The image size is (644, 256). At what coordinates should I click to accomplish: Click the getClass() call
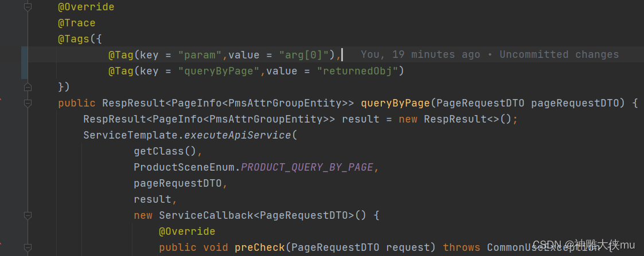pyautogui.click(x=165, y=151)
